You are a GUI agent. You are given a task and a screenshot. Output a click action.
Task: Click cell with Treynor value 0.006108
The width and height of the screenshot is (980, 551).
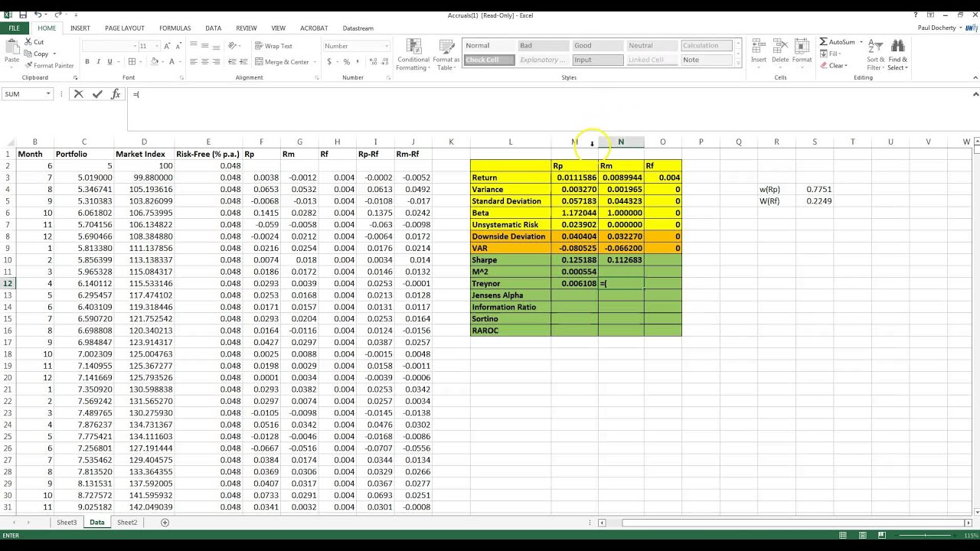pos(574,283)
